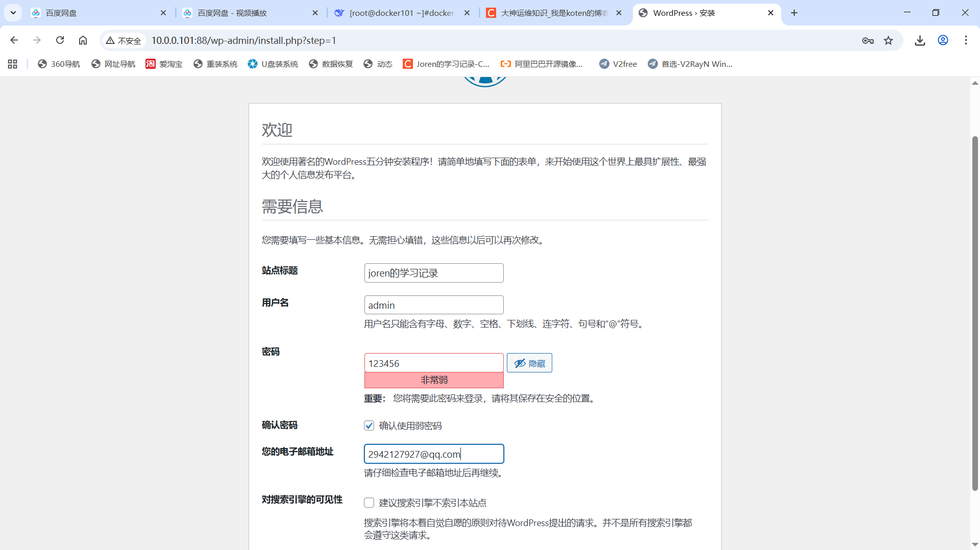The image size is (980, 550).
Task: Click the 需要信息 heading text
Action: click(292, 207)
